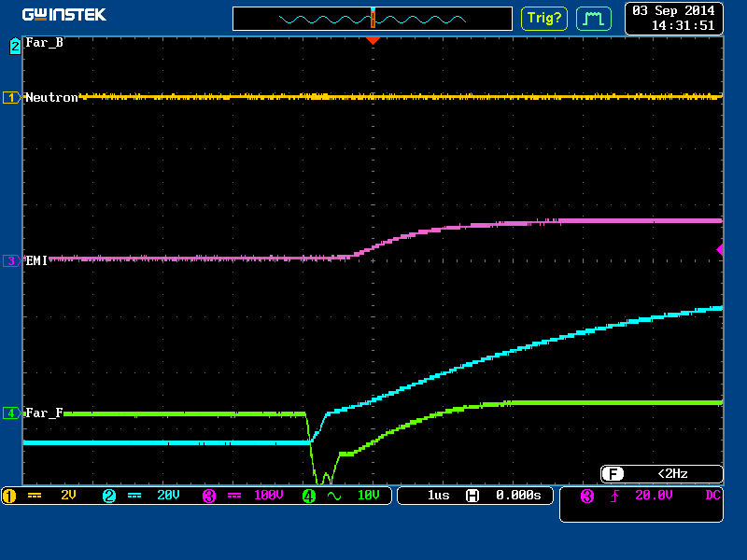
Task: Click channel 2 DC coupling symbol
Action: pyautogui.click(x=134, y=496)
